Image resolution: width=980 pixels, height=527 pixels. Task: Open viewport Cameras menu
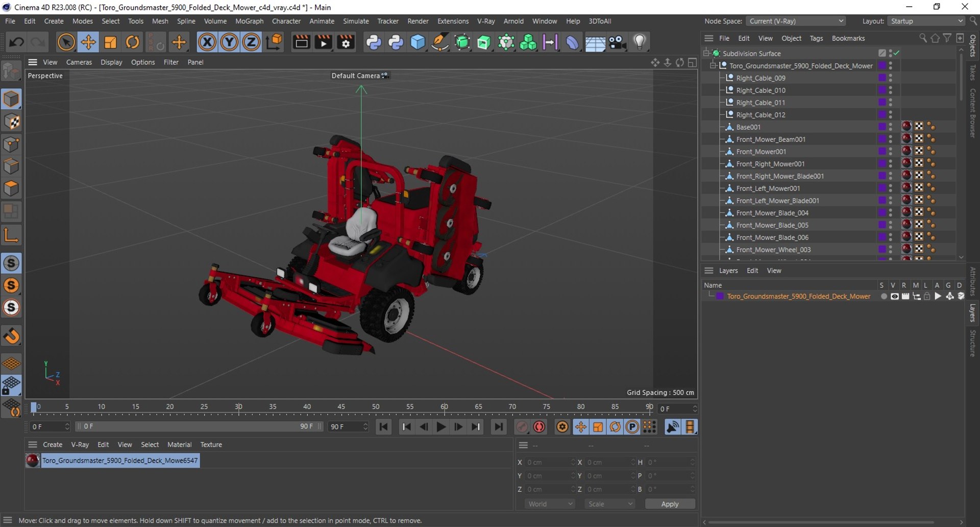79,62
